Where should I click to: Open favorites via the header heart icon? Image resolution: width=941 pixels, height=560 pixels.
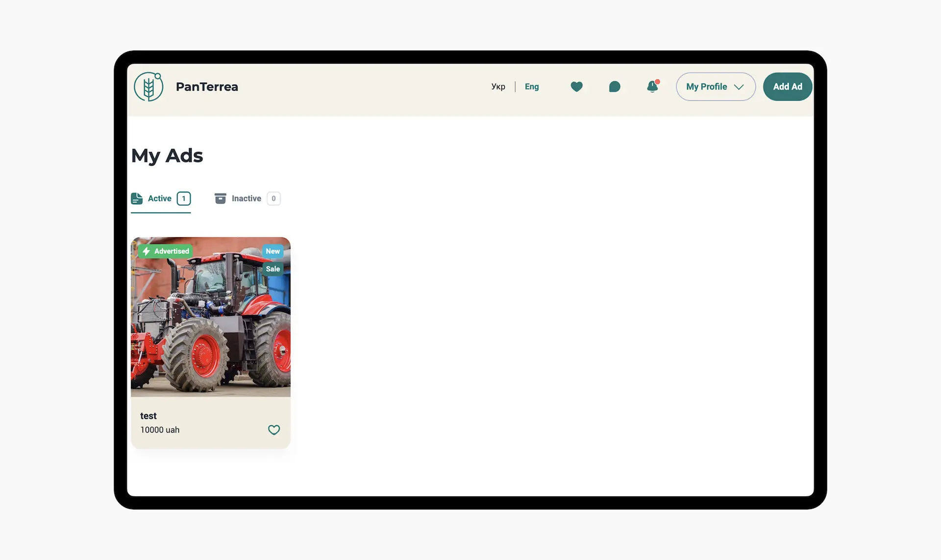576,87
